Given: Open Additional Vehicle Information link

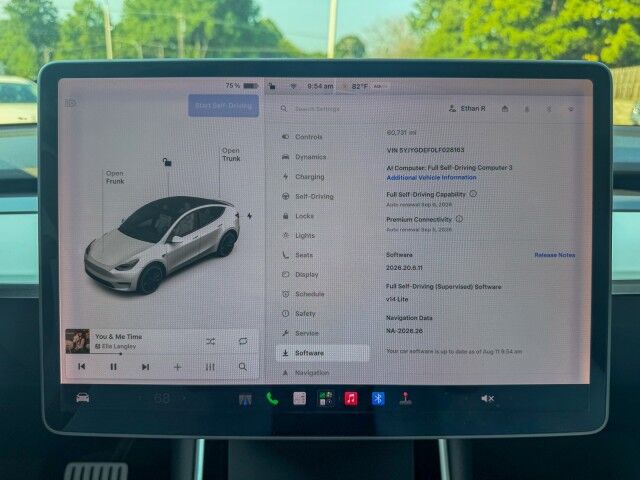Looking at the screenshot, I should click(x=431, y=178).
